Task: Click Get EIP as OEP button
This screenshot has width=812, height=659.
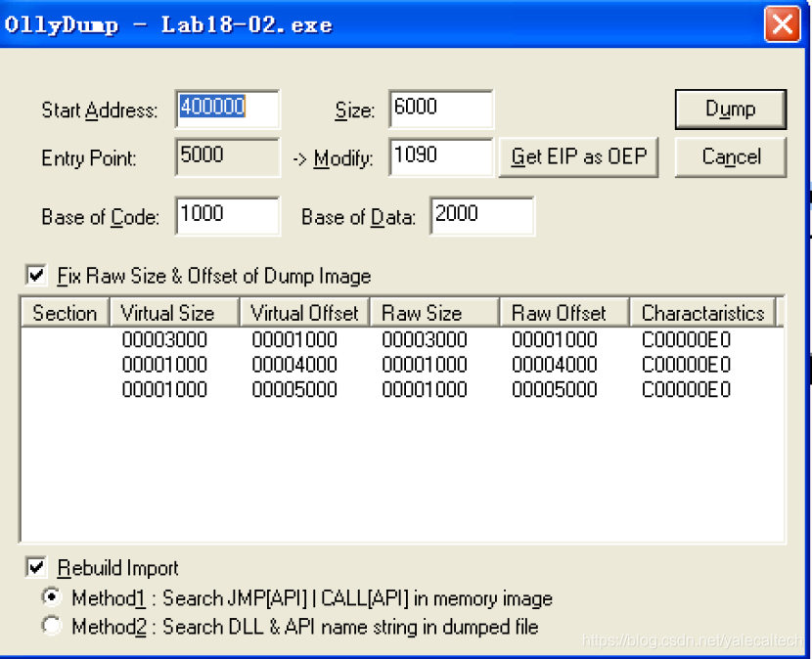Action: point(578,156)
